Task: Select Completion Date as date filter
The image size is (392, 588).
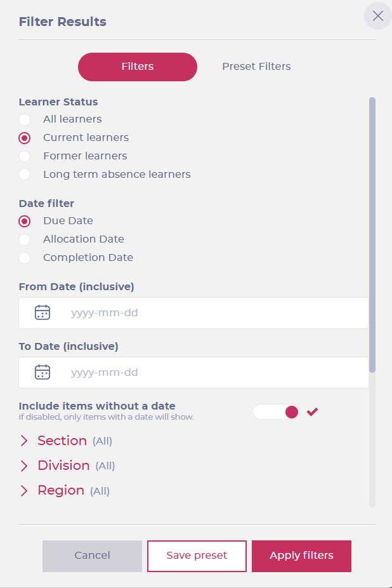Action: (x=25, y=258)
